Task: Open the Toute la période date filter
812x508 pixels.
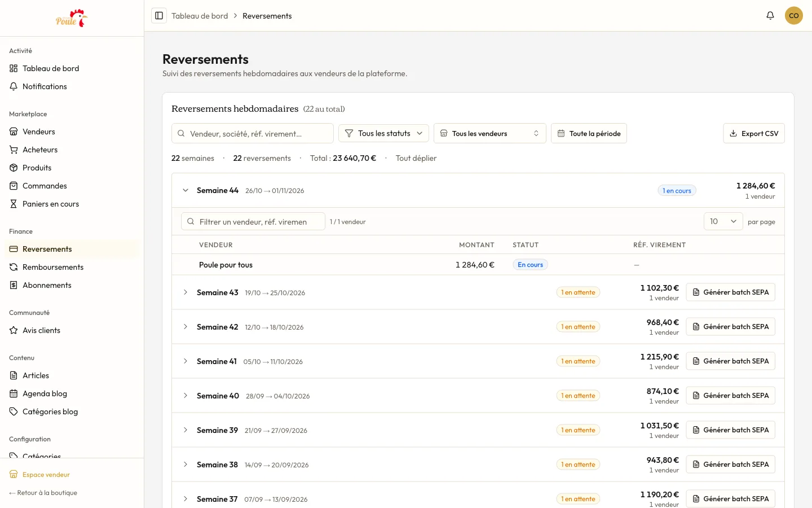Action: click(x=589, y=133)
